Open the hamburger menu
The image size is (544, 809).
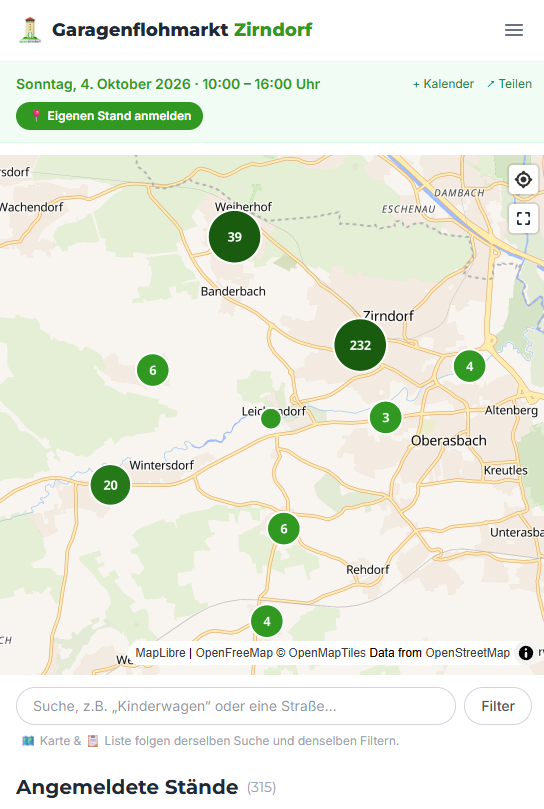pos(514,30)
